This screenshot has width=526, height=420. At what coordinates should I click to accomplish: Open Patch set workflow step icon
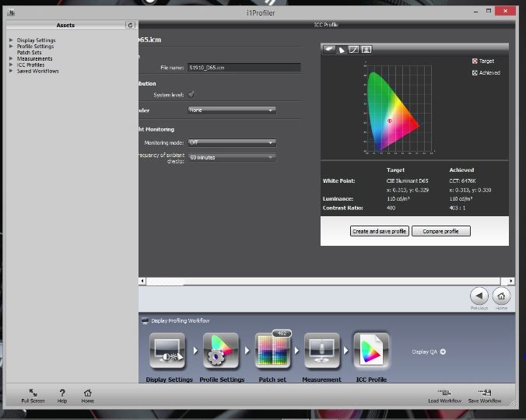[272, 351]
